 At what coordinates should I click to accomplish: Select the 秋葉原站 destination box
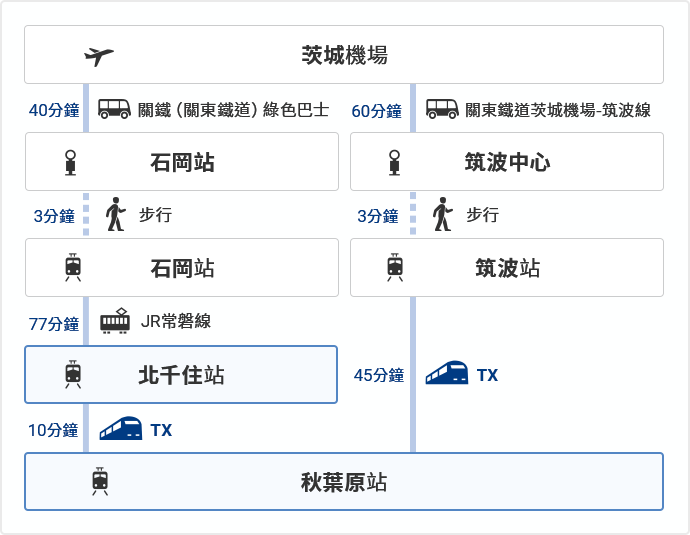point(344,481)
